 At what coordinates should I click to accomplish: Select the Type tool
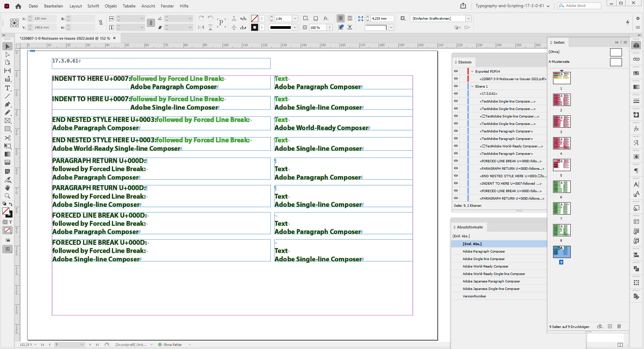(x=7, y=88)
